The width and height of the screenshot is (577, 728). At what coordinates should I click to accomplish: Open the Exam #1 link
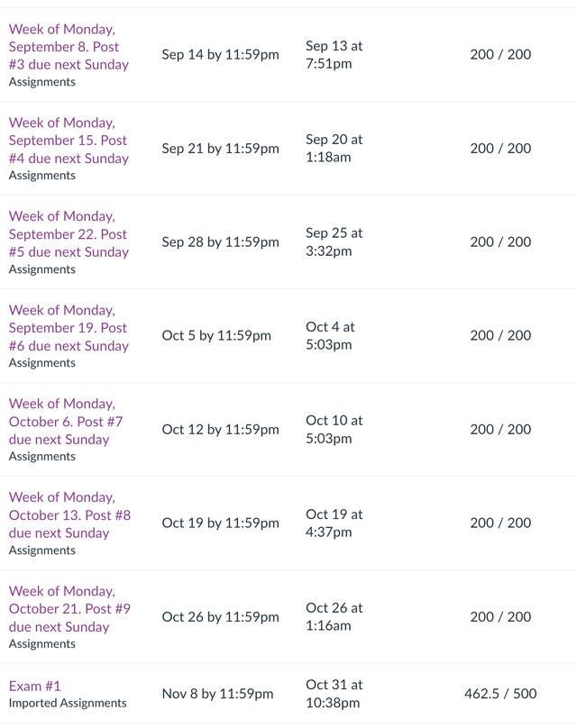(35, 686)
